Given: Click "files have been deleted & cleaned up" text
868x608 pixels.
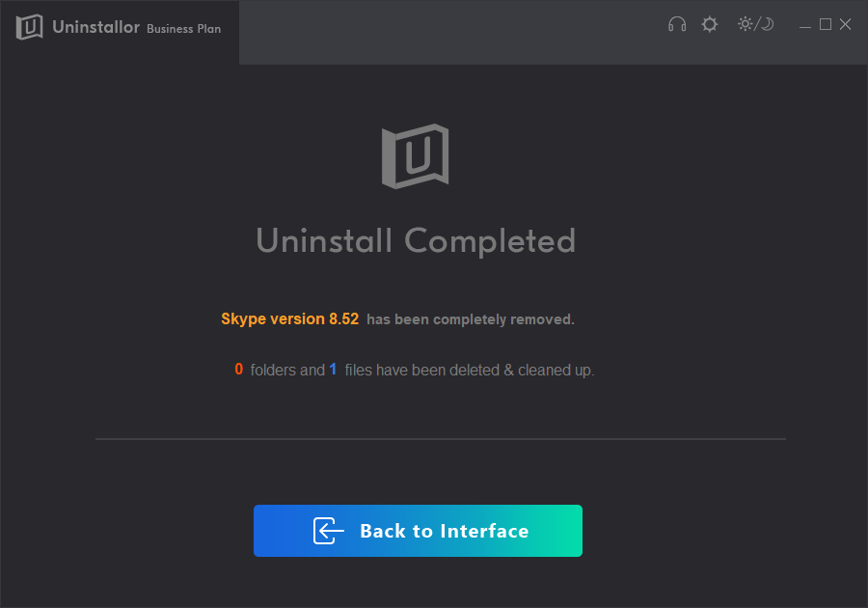Looking at the screenshot, I should click(470, 370).
